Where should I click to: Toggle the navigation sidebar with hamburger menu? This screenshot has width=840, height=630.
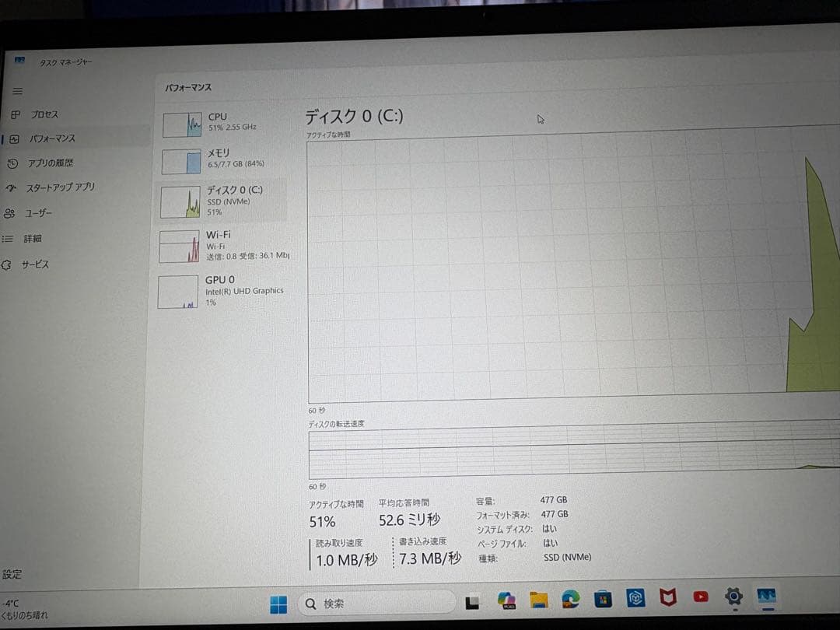18,91
